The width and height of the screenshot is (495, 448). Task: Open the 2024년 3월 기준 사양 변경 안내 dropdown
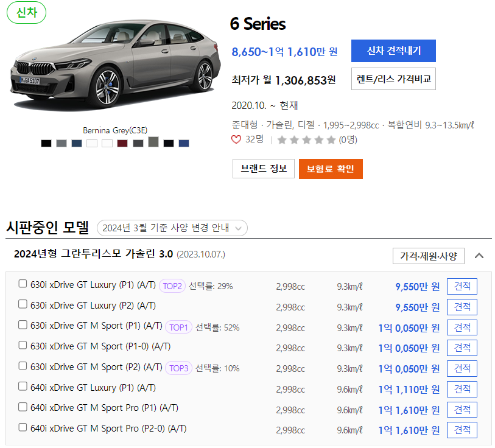click(172, 228)
